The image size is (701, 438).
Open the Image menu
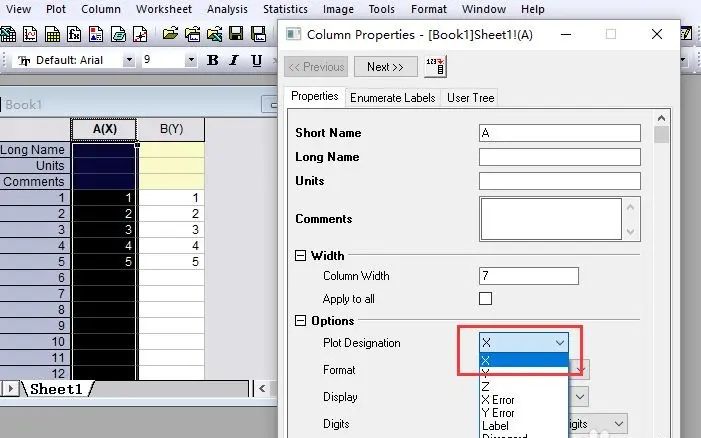pos(338,9)
